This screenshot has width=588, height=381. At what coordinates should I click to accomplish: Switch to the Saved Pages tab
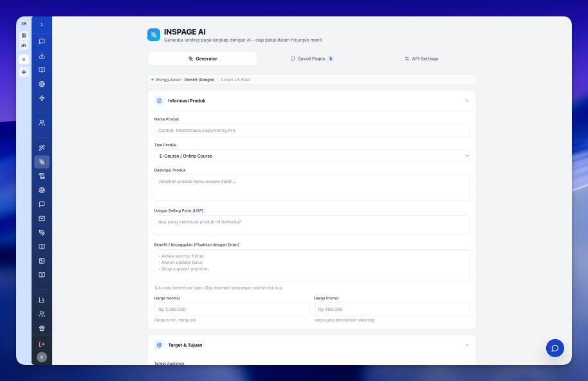point(312,59)
